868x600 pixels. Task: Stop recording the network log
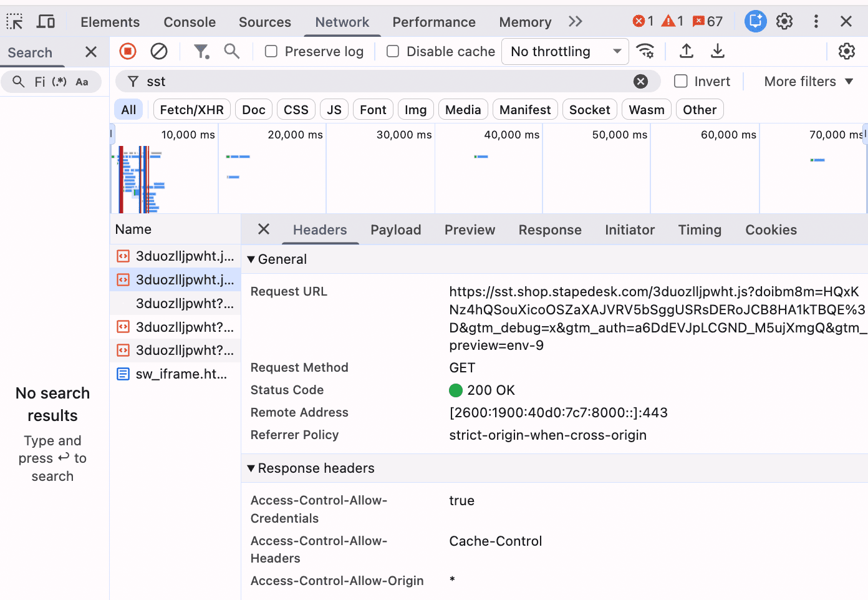(x=127, y=51)
